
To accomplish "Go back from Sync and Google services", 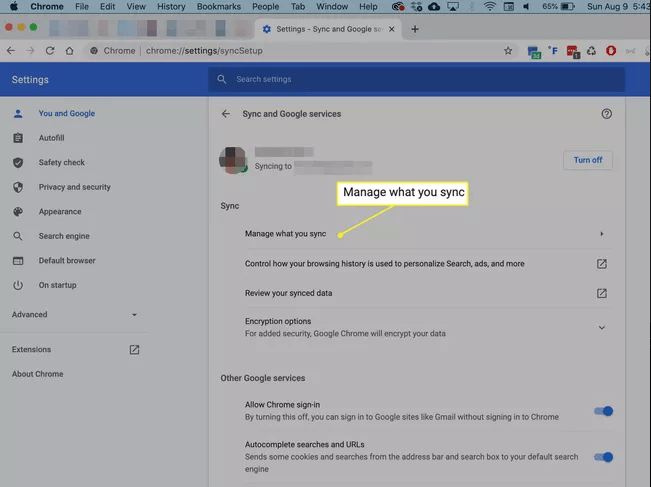I will tap(225, 114).
